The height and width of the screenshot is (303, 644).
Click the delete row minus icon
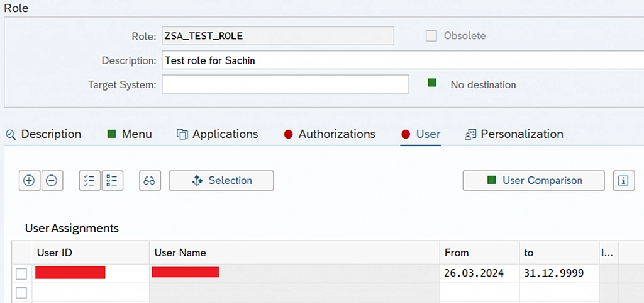coord(52,181)
